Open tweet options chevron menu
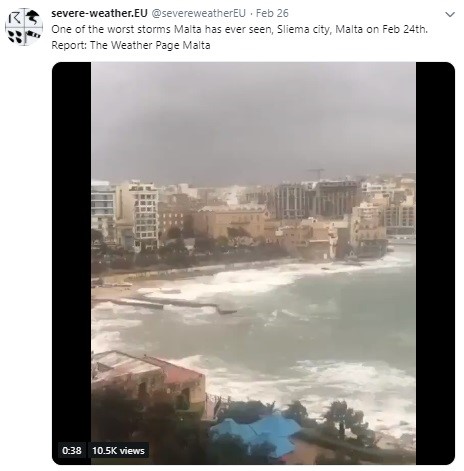This screenshot has height=471, width=464. tap(450, 14)
